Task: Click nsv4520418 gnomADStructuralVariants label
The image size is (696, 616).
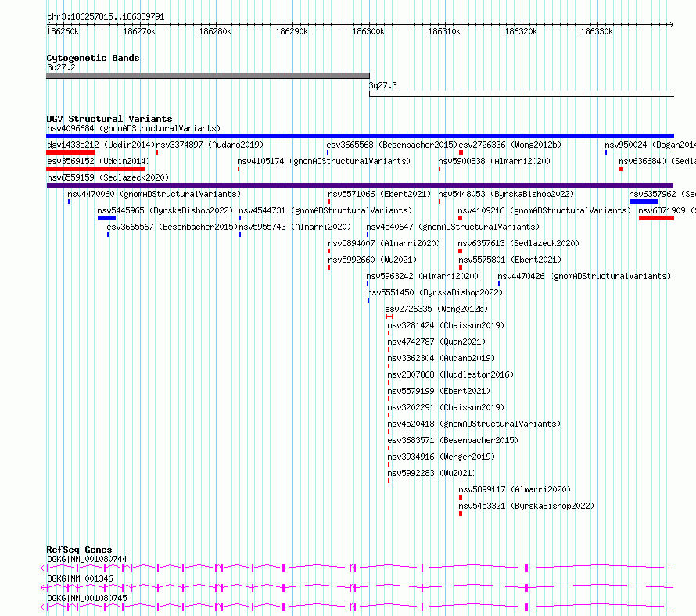Action: pyautogui.click(x=474, y=424)
